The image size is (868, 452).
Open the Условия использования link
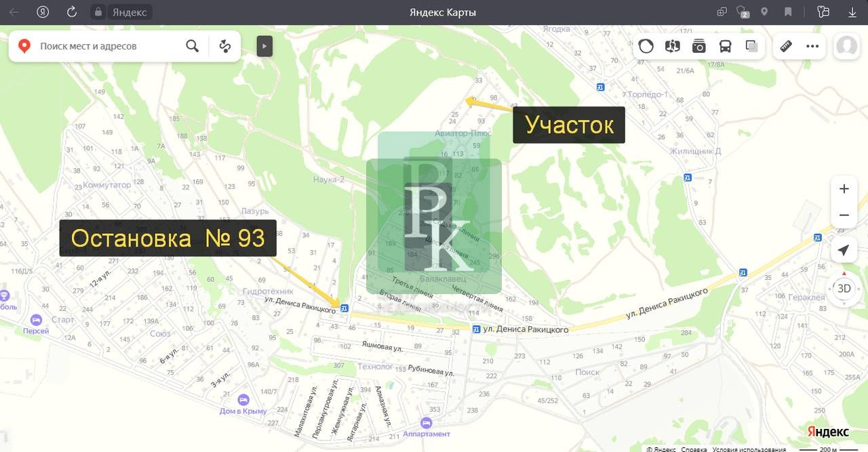pos(749,449)
